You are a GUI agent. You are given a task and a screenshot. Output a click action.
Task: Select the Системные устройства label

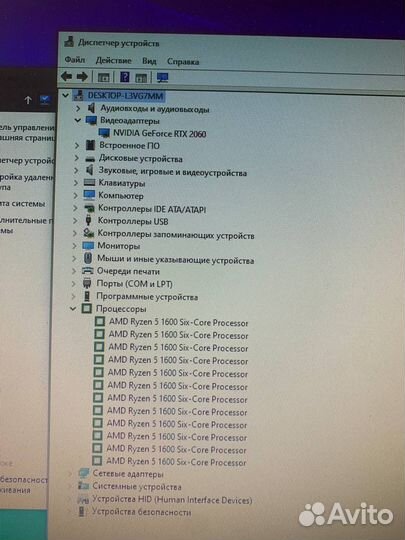click(x=137, y=487)
